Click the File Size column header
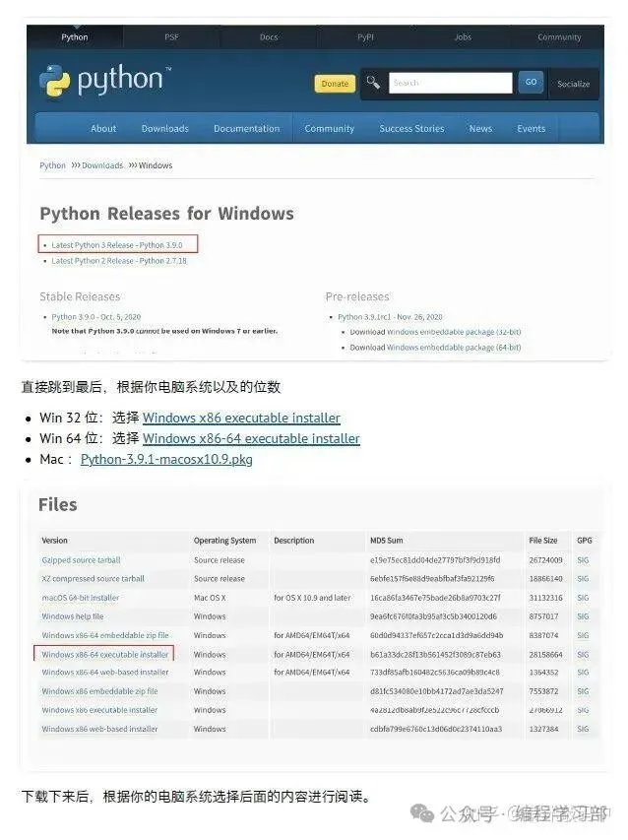The height and width of the screenshot is (840, 628). coord(543,540)
